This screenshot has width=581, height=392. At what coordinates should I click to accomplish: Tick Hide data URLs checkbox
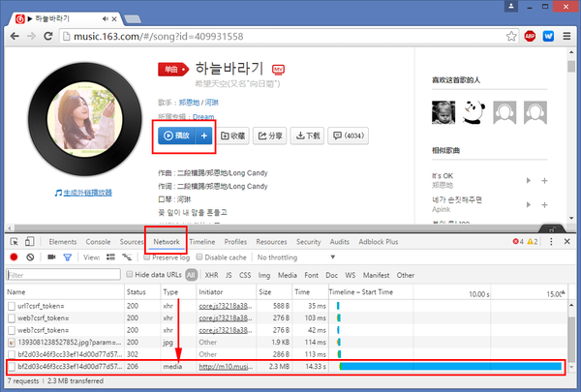click(130, 274)
